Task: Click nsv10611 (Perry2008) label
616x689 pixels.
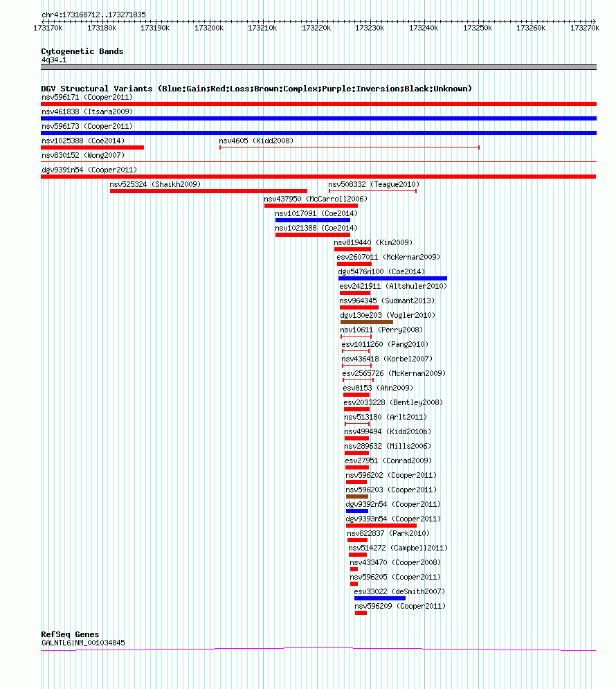Action: [x=381, y=329]
